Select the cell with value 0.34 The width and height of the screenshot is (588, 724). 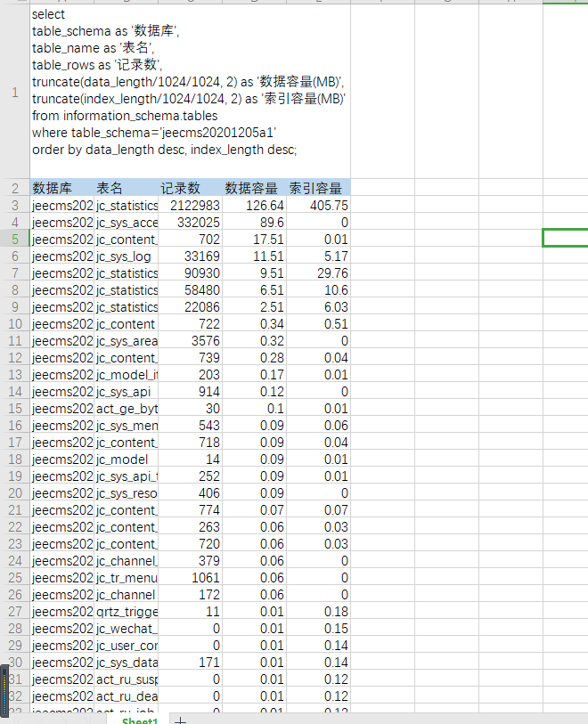pyautogui.click(x=255, y=323)
